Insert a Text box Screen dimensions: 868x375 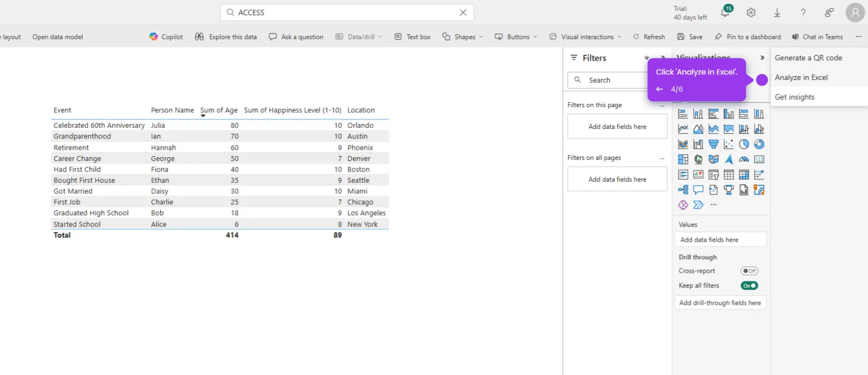412,37
